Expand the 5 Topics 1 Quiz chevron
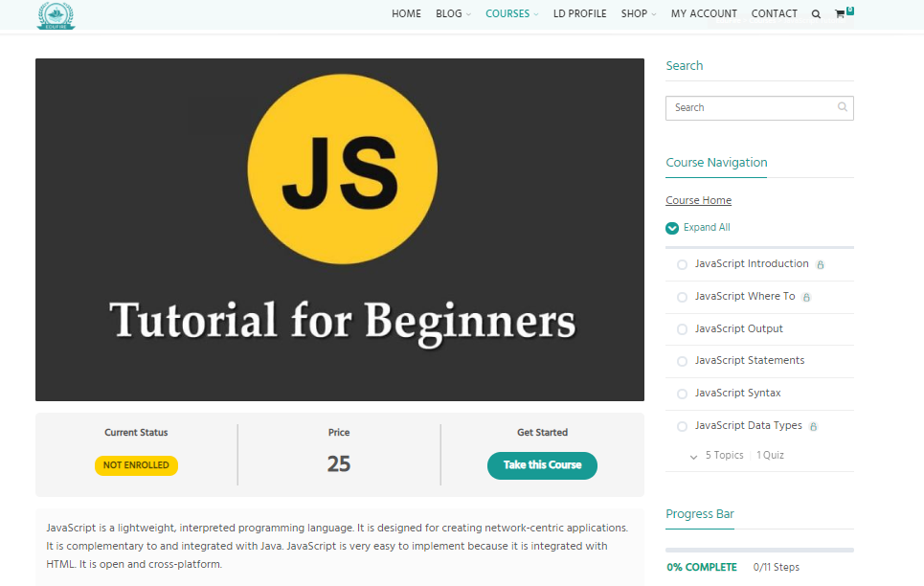The width and height of the screenshot is (924, 586). coord(693,457)
